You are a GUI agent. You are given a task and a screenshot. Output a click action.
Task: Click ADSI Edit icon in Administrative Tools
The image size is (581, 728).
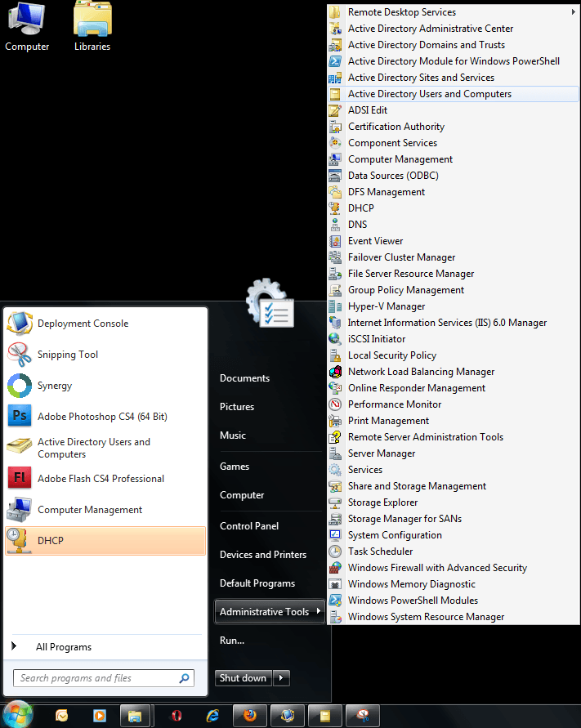[x=335, y=110]
